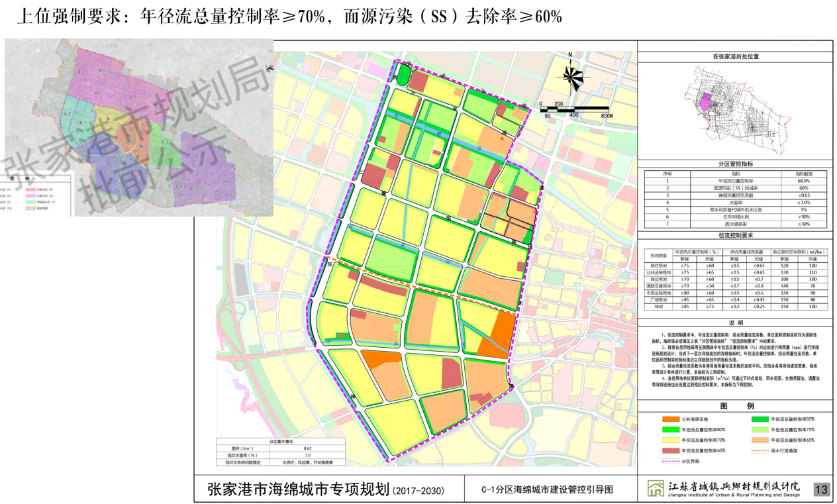Image resolution: width=837 pixels, height=504 pixels.
Task: Click the 图例 legend heading
Action: (x=737, y=406)
